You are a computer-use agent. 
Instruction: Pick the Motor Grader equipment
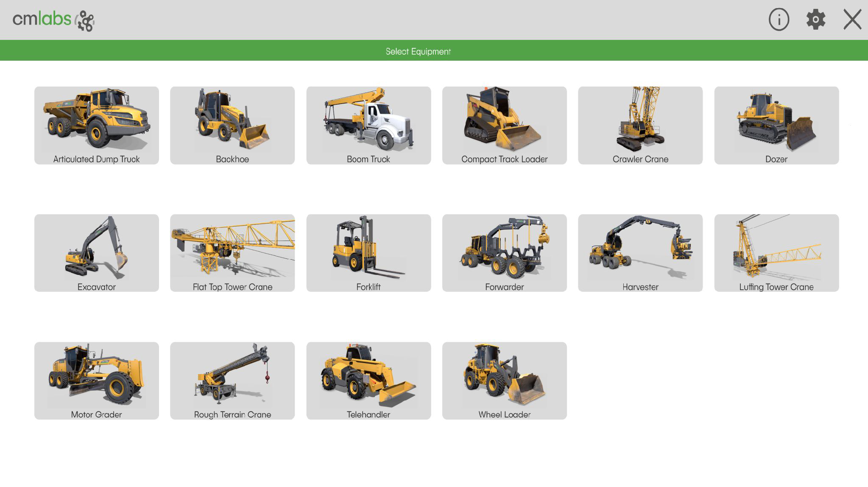(x=97, y=381)
